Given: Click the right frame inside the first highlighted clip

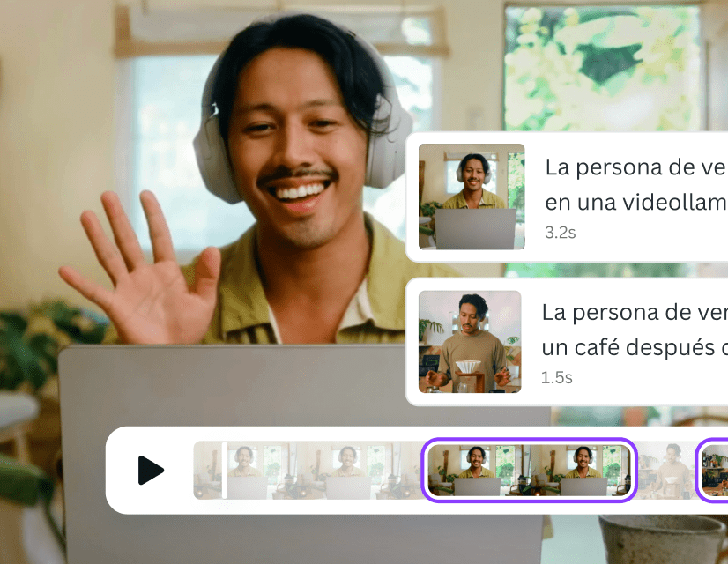Looking at the screenshot, I should 582,471.
